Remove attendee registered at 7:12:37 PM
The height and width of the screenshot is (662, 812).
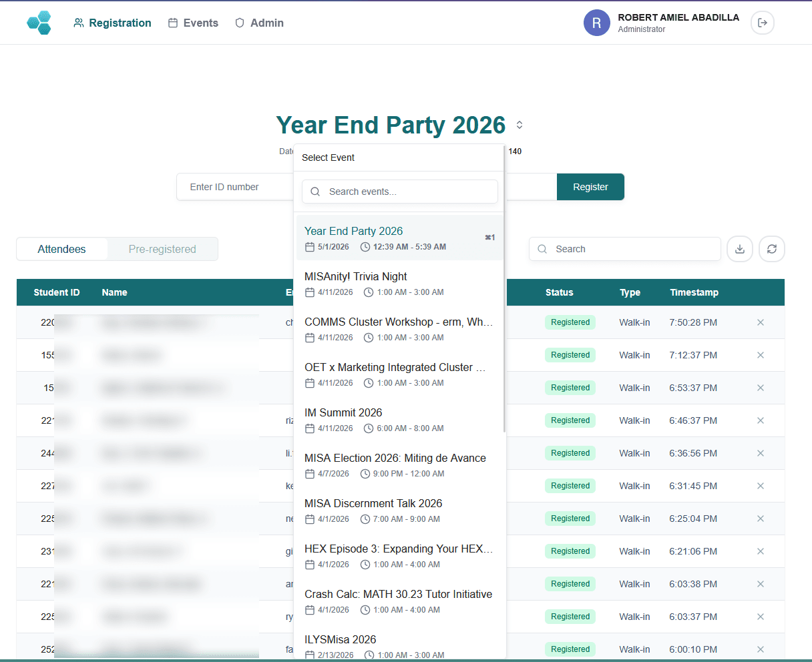point(760,355)
